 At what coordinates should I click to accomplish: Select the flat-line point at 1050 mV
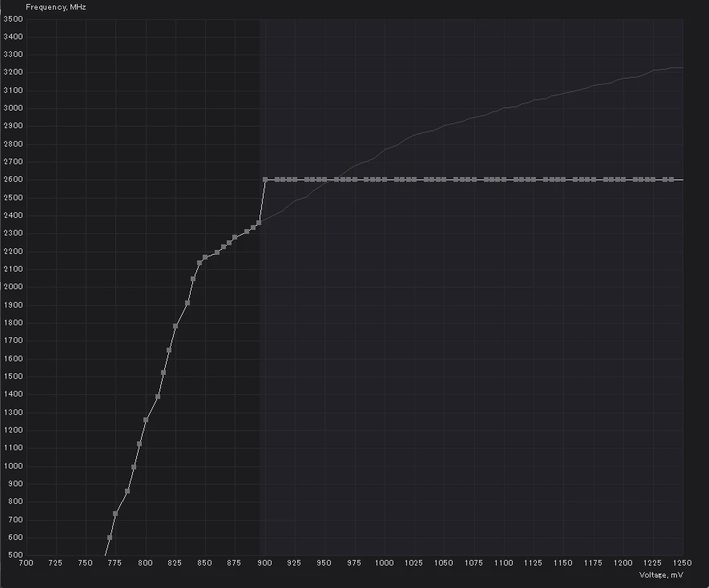tap(444, 179)
